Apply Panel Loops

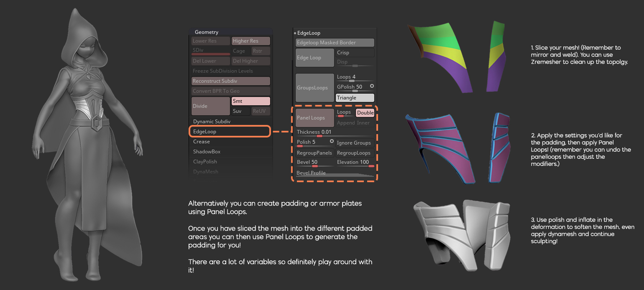click(314, 118)
